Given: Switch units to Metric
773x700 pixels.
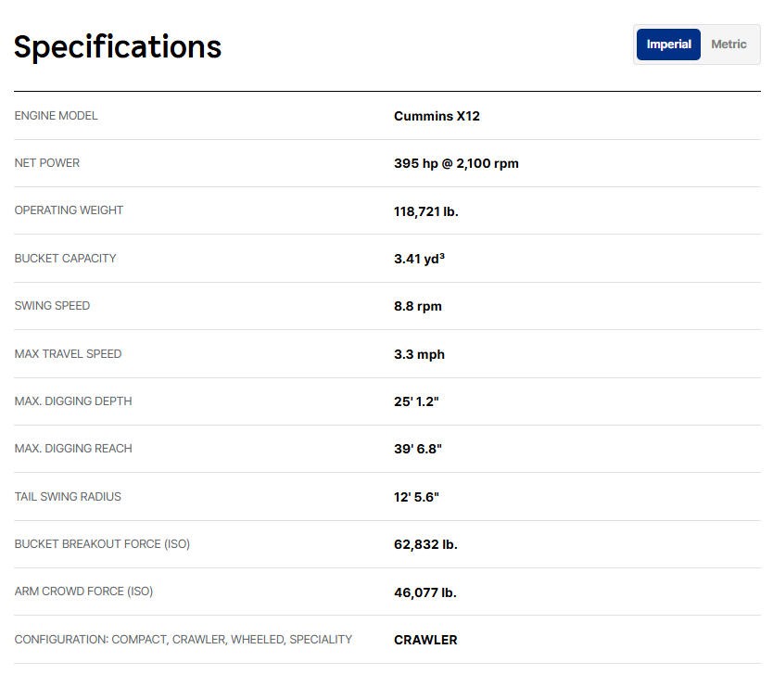Looking at the screenshot, I should point(729,45).
